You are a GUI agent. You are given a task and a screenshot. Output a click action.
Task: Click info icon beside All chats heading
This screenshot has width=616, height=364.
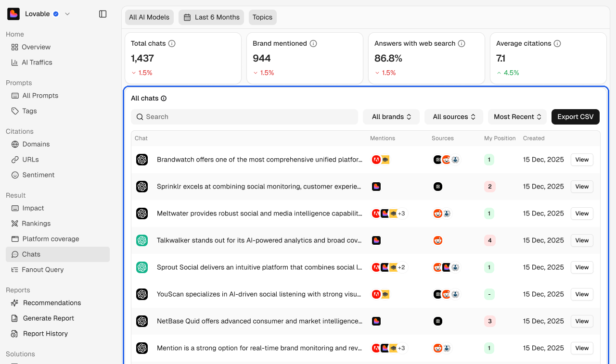164,98
